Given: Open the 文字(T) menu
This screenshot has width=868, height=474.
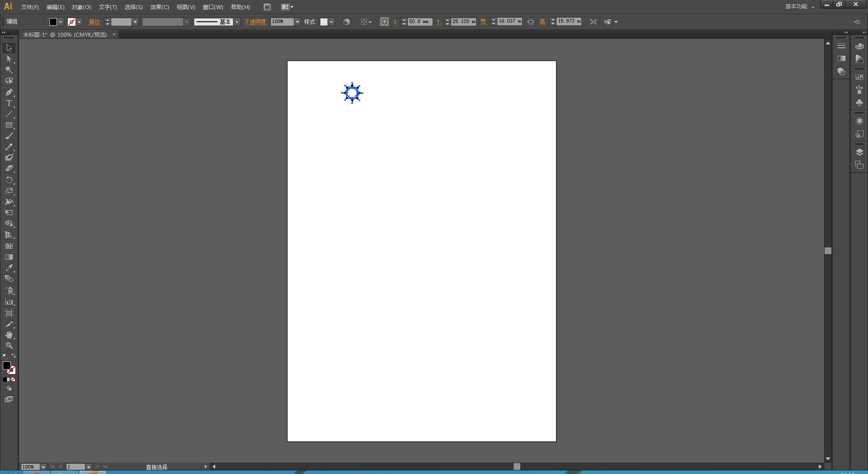Looking at the screenshot, I should 108,7.
